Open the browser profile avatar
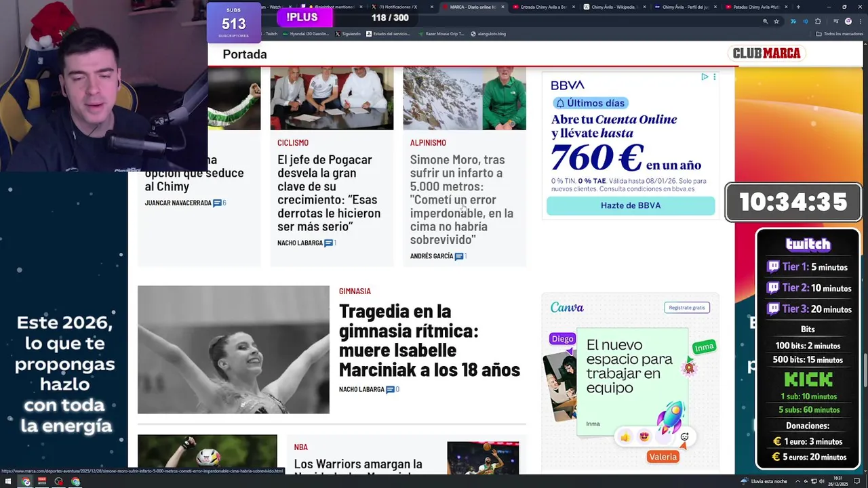868x488 pixels. point(848,21)
